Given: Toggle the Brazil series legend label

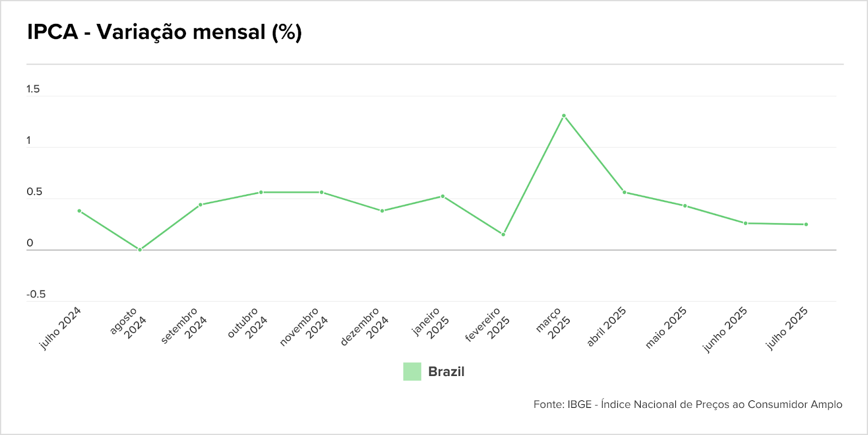Looking at the screenshot, I should [x=446, y=372].
